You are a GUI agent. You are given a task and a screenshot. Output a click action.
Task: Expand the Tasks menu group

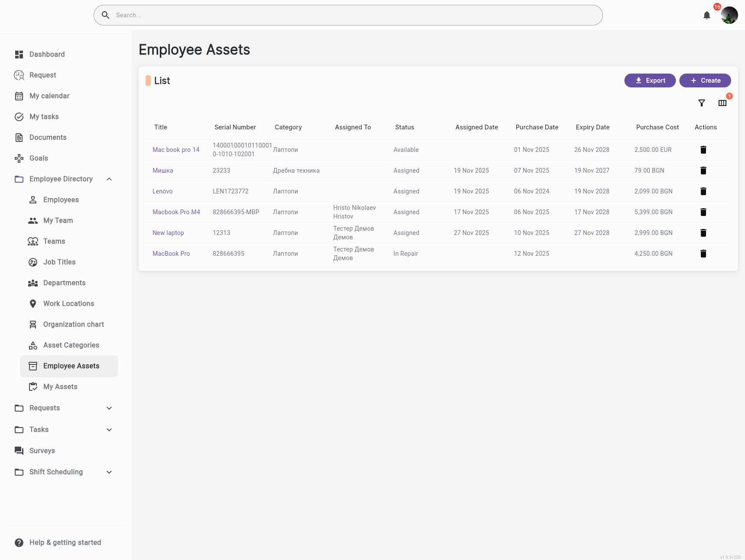(109, 430)
